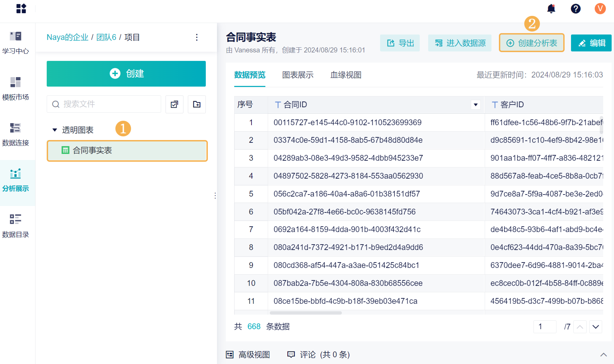This screenshot has width=614, height=364.
Task: Open the help question mark icon
Action: click(575, 9)
